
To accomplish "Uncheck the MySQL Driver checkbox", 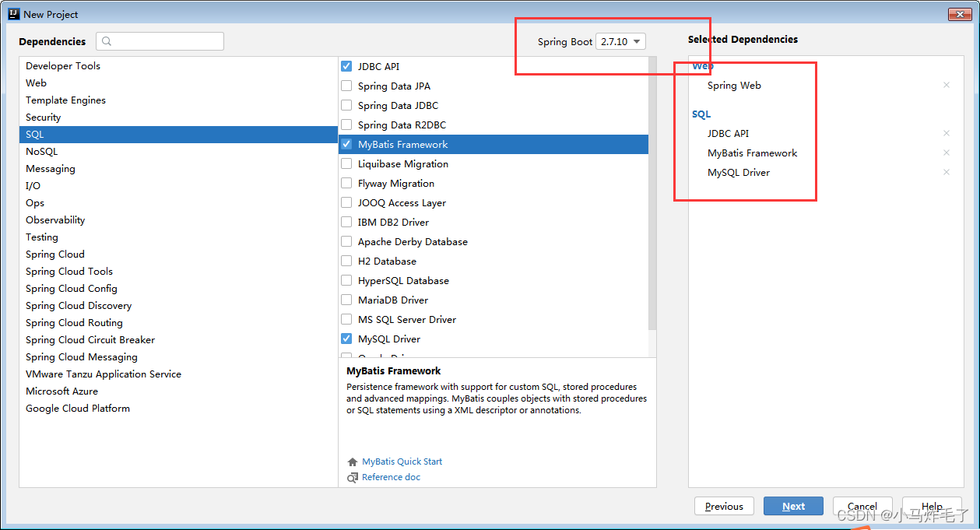I will [x=347, y=339].
